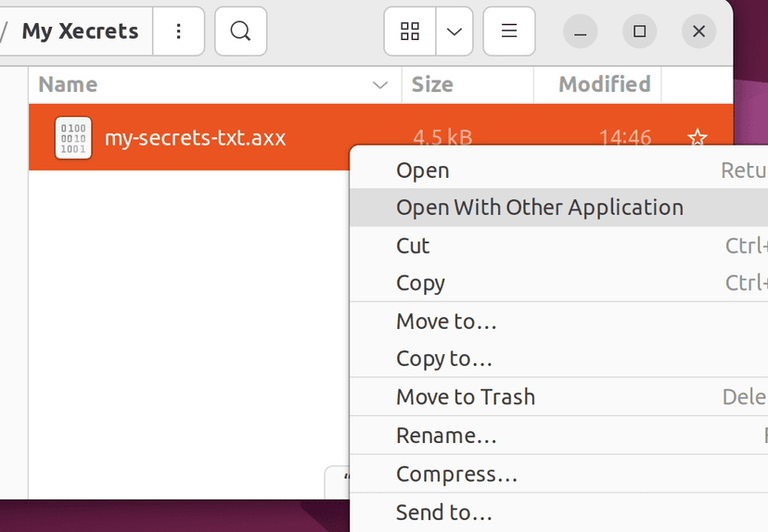Close the Files window
Image resolution: width=768 pixels, height=532 pixels.
point(699,32)
